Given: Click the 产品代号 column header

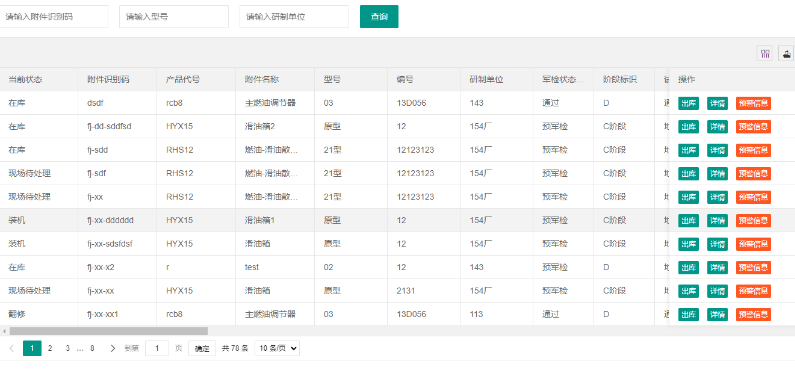Looking at the screenshot, I should (196, 80).
